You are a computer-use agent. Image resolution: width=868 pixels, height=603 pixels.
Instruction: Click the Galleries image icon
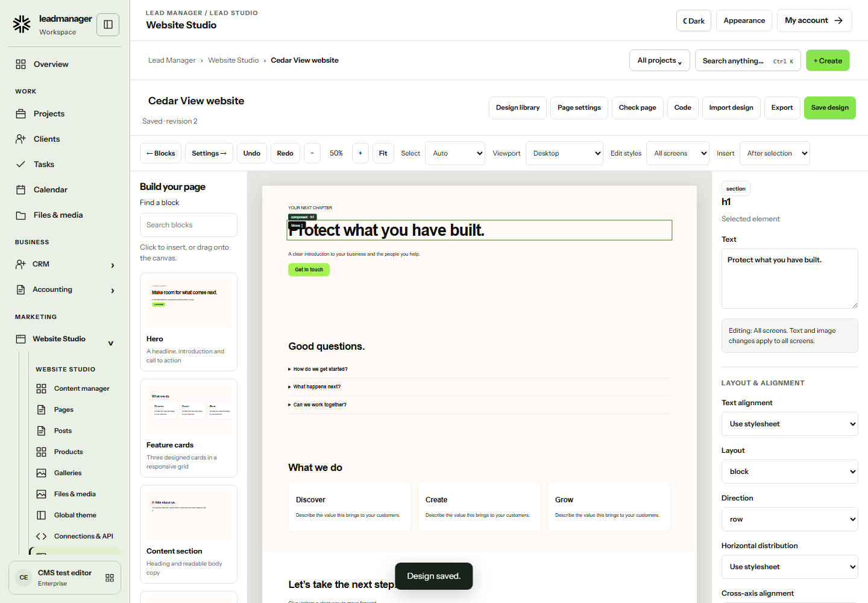point(42,473)
